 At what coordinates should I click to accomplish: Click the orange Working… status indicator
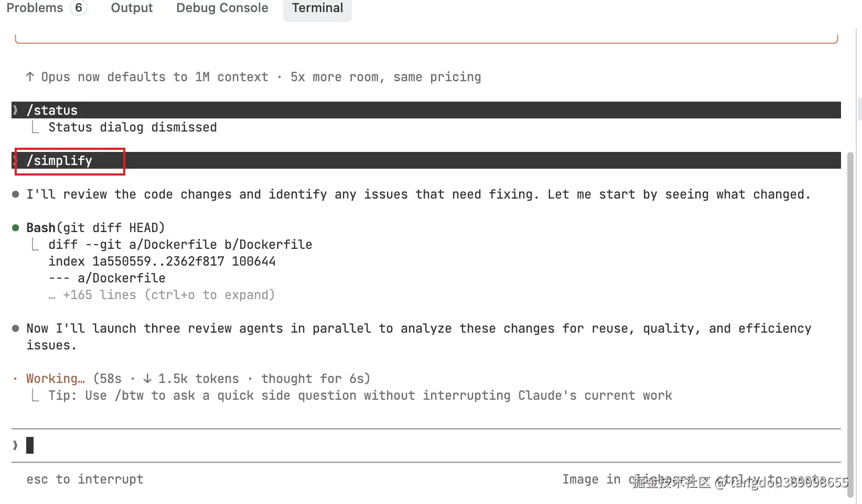pos(55,379)
